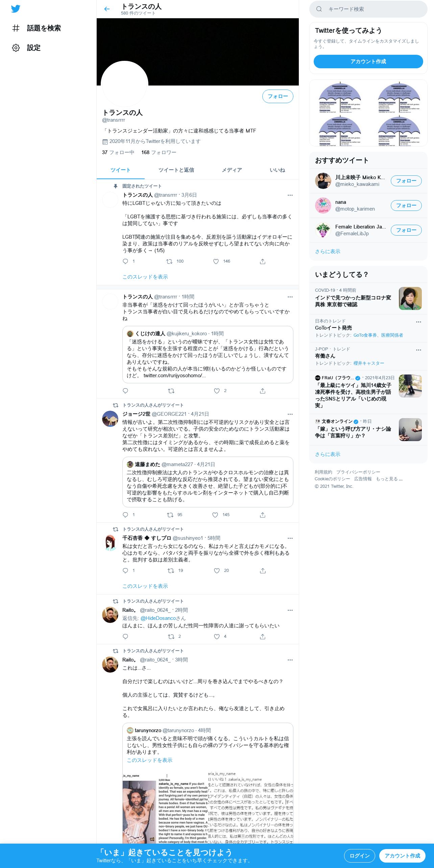Click ログイン in bottom banner
Screen dimensions: 434x868
click(359, 856)
